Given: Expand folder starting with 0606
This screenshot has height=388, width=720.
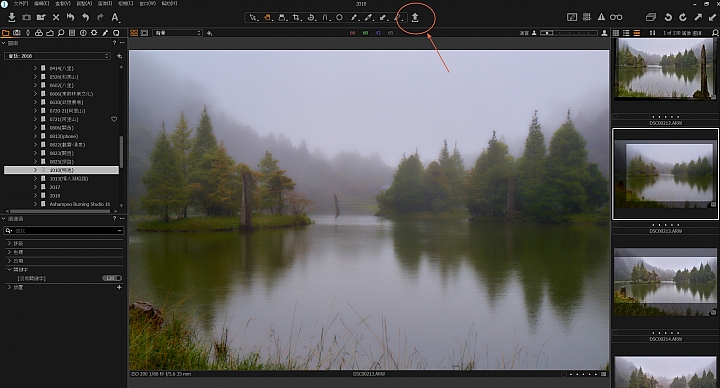Looking at the screenshot, I should (x=35, y=94).
